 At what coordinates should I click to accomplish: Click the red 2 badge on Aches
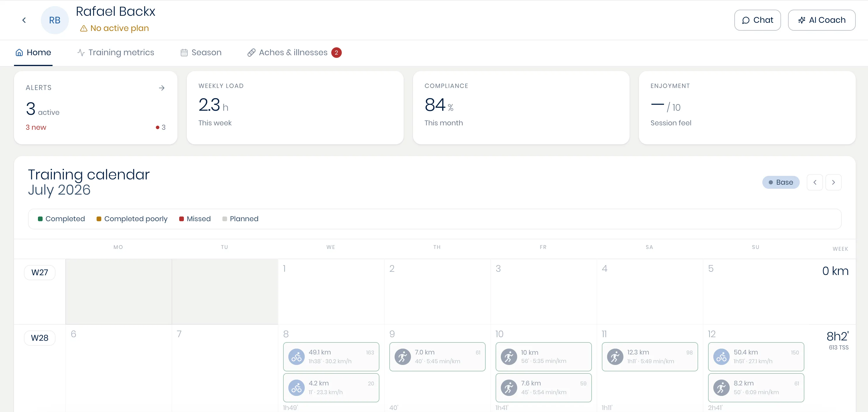336,53
